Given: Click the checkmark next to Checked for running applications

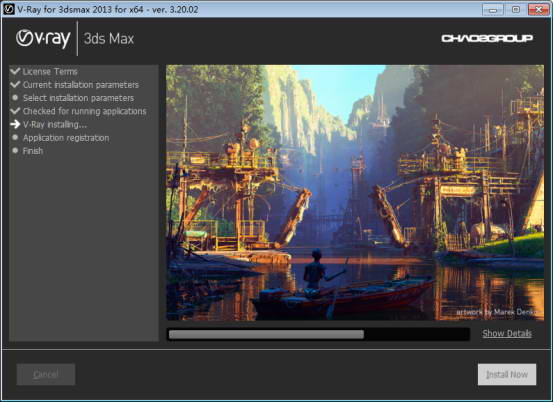Looking at the screenshot, I should [x=15, y=111].
